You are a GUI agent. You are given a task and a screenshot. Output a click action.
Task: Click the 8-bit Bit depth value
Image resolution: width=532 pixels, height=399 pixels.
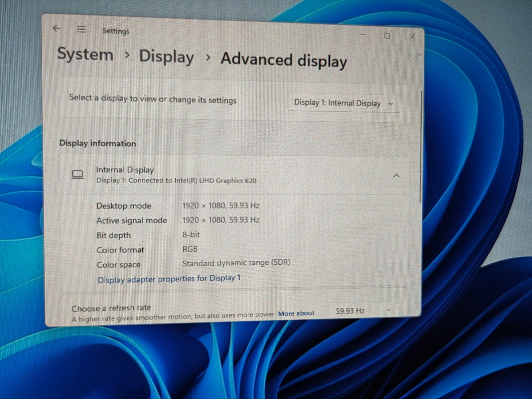191,235
